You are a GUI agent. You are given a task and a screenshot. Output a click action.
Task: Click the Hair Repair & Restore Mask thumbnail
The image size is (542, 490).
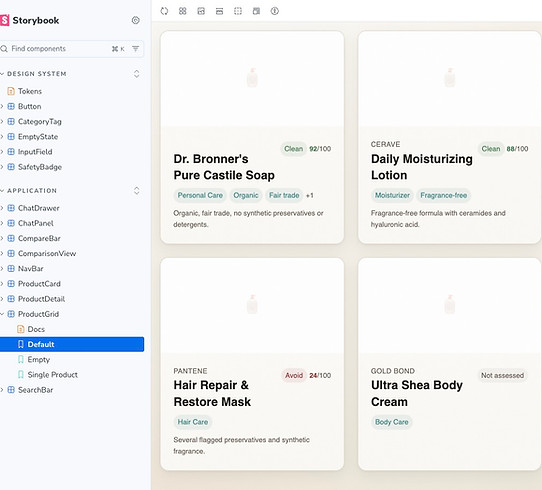252,305
